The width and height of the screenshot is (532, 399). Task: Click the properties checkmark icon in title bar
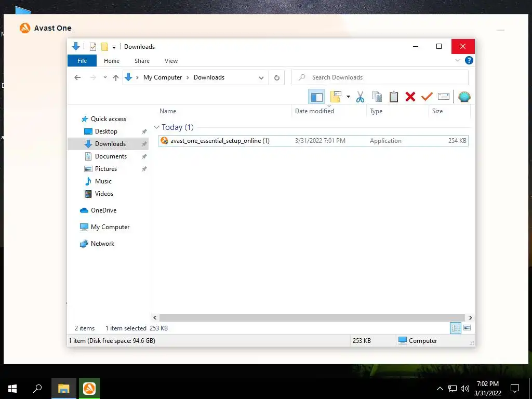[92, 46]
